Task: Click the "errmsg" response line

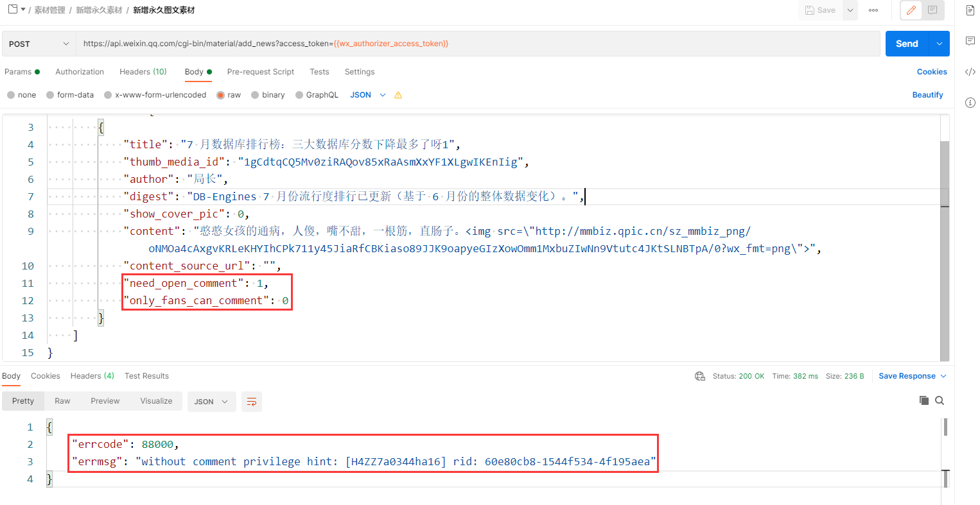Action: click(x=364, y=461)
